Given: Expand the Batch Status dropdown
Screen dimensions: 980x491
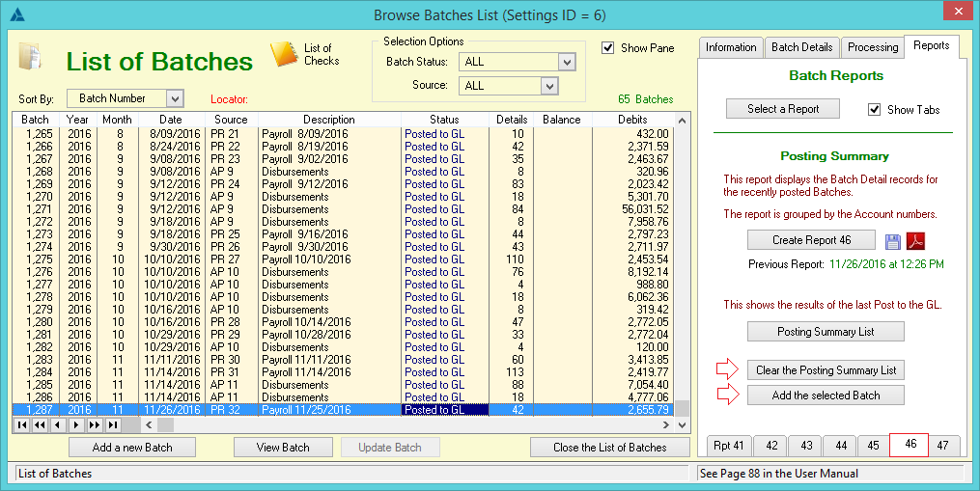Looking at the screenshot, I should pyautogui.click(x=567, y=62).
